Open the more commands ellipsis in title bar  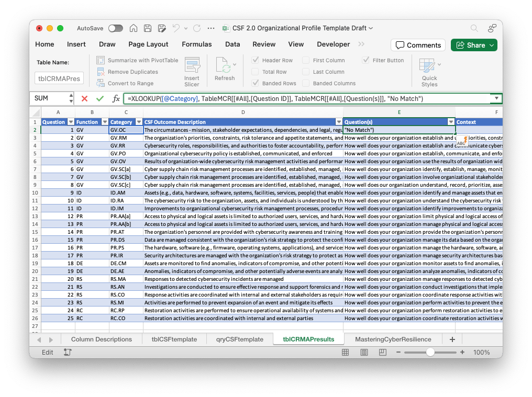point(211,28)
